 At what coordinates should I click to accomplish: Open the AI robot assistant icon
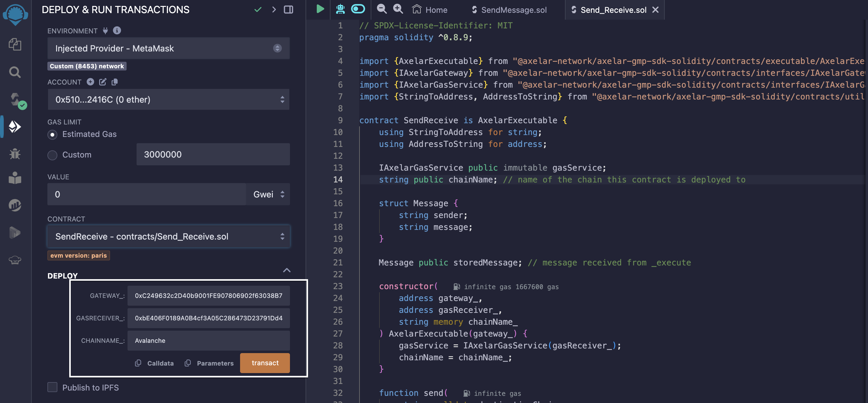(340, 9)
